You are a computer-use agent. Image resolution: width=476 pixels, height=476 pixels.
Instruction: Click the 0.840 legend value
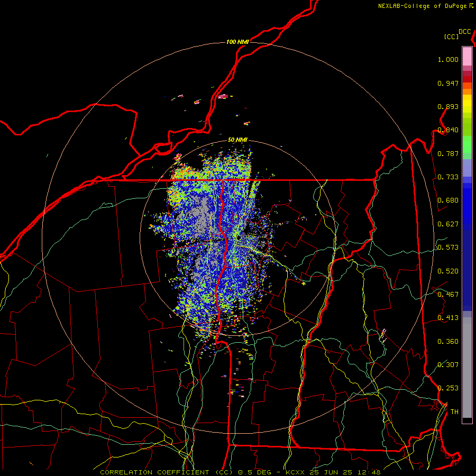click(448, 130)
